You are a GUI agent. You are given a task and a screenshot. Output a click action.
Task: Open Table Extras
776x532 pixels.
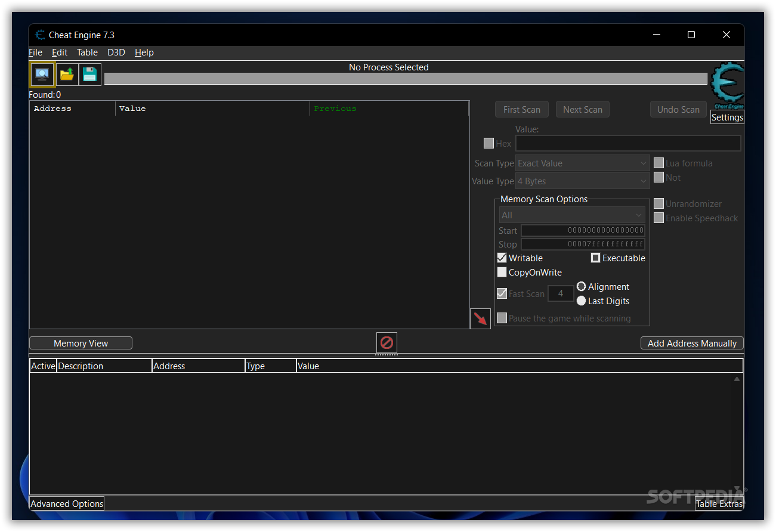pos(719,503)
